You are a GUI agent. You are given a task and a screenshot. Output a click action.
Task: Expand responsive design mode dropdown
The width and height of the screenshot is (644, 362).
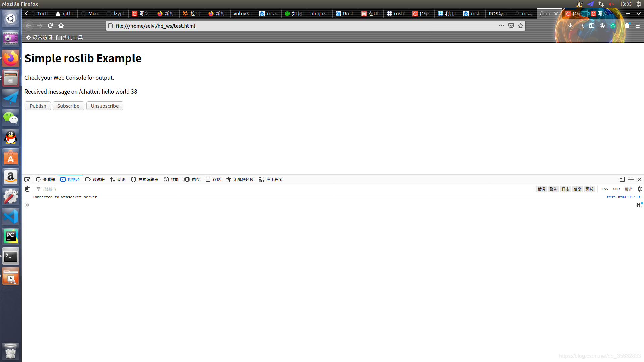tap(622, 179)
